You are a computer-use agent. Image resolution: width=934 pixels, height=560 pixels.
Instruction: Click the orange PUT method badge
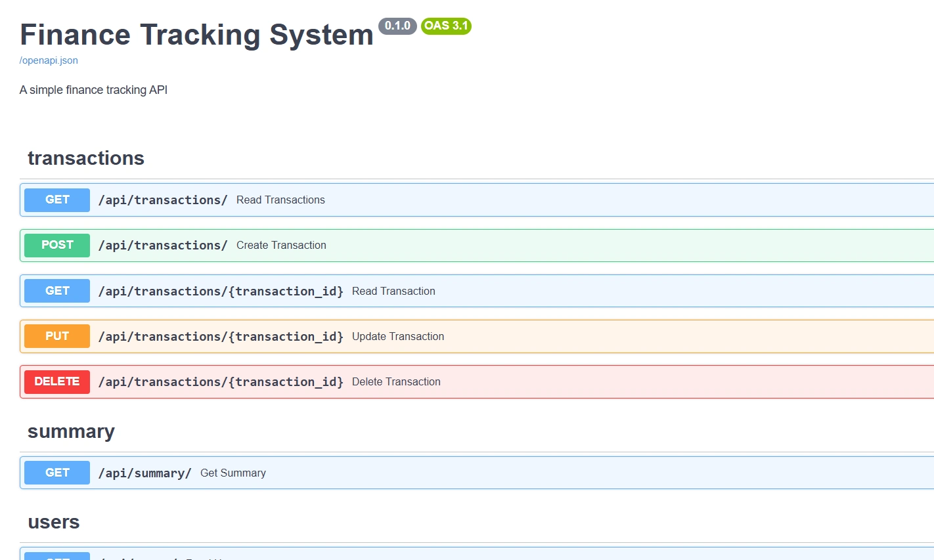pyautogui.click(x=57, y=337)
